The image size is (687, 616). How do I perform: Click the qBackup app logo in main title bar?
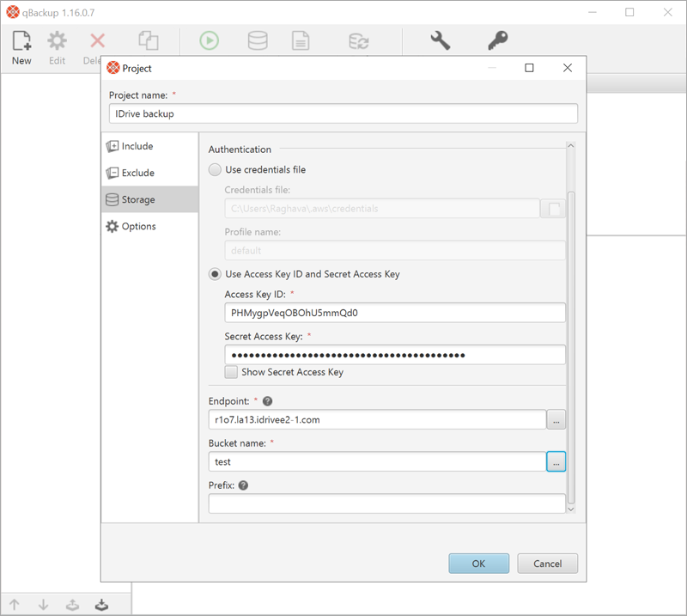coord(13,12)
